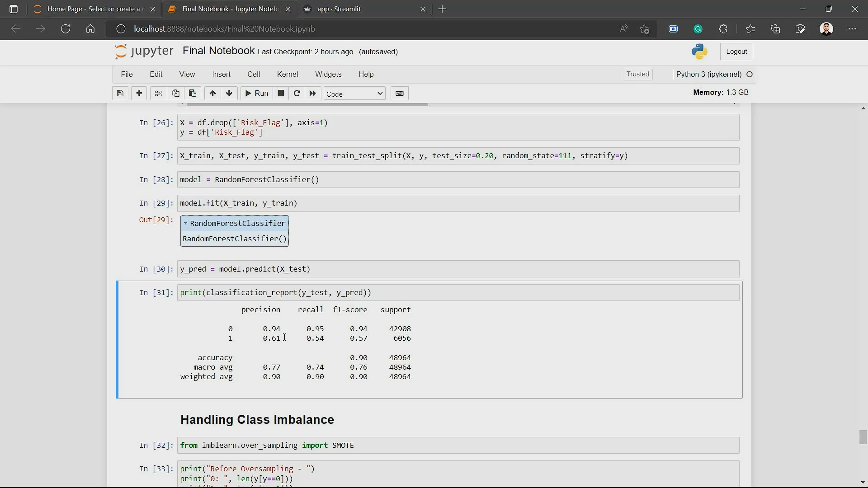The height and width of the screenshot is (488, 868).
Task: Restart the kernel with circular arrow
Action: point(297,94)
